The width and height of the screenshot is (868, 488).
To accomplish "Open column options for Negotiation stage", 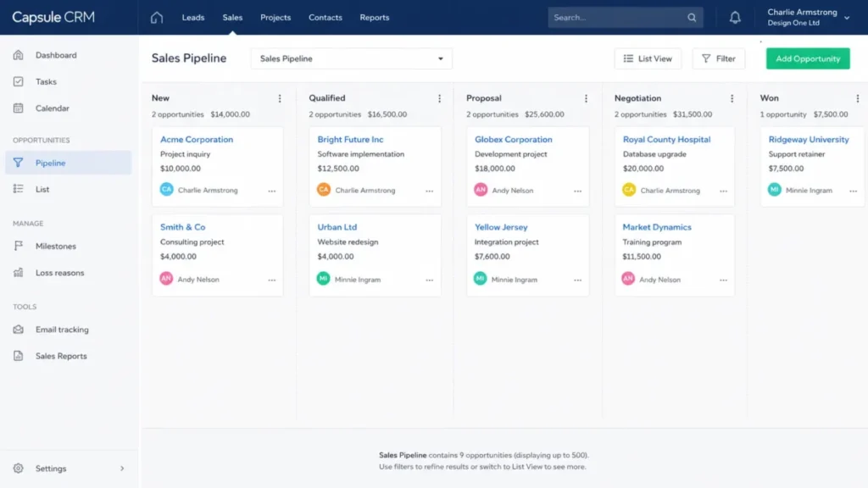I will (732, 98).
